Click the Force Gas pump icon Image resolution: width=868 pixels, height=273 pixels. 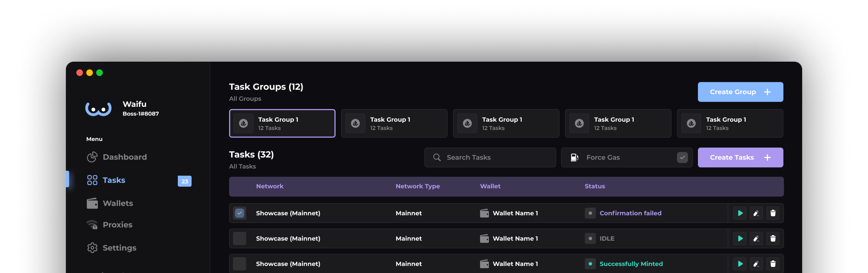click(x=575, y=158)
